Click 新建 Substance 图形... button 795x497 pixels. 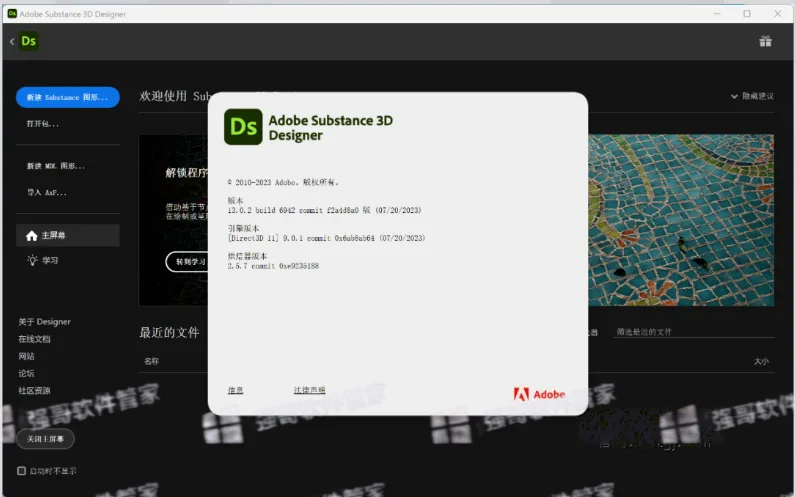coord(68,97)
